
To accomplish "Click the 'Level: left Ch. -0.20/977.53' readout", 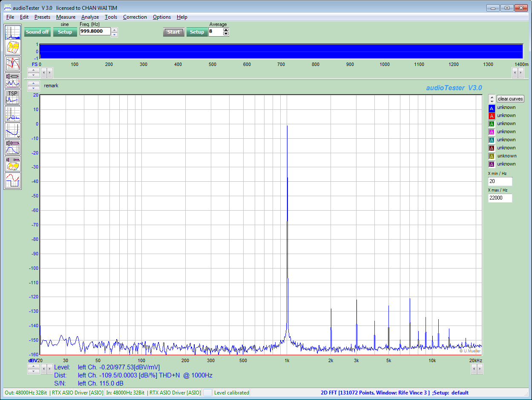I will coord(107,367).
